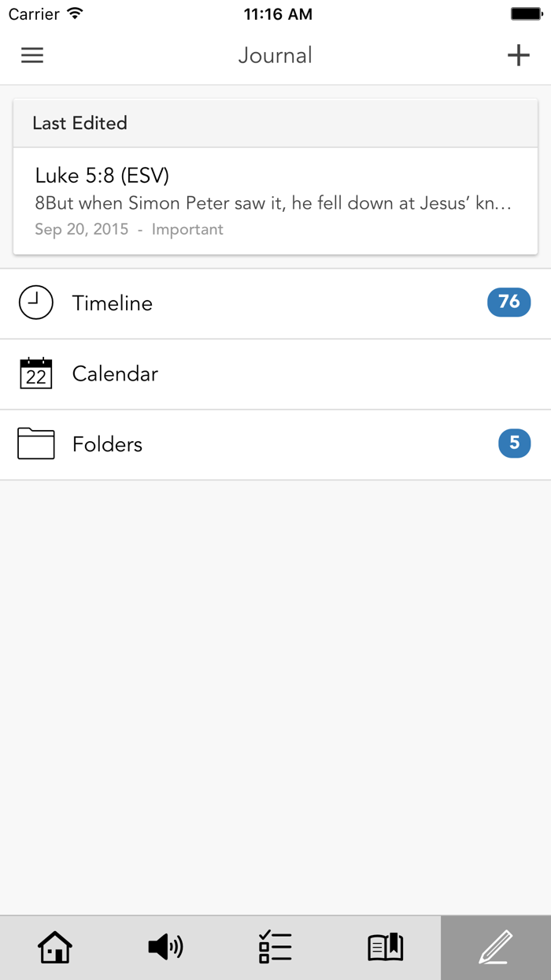Open the Timeline entry list

(x=112, y=303)
